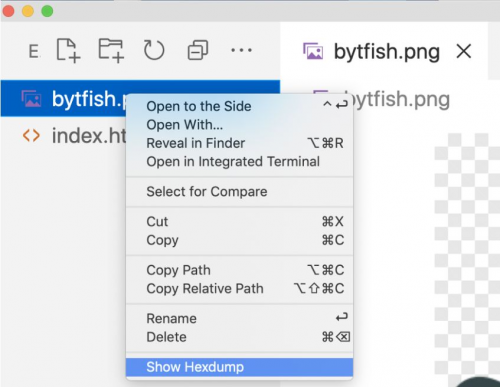Choose Show Hexdump menu entry
Viewport: 500px width, 387px height.
point(239,367)
